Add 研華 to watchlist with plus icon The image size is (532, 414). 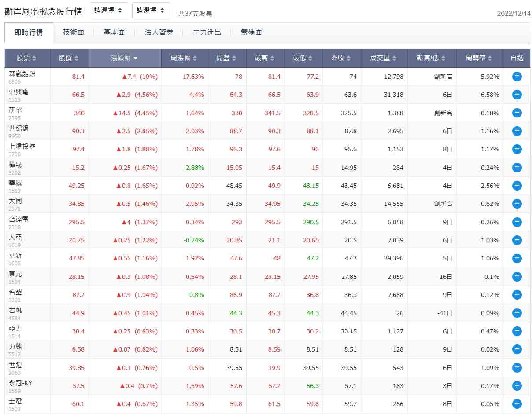tap(517, 113)
